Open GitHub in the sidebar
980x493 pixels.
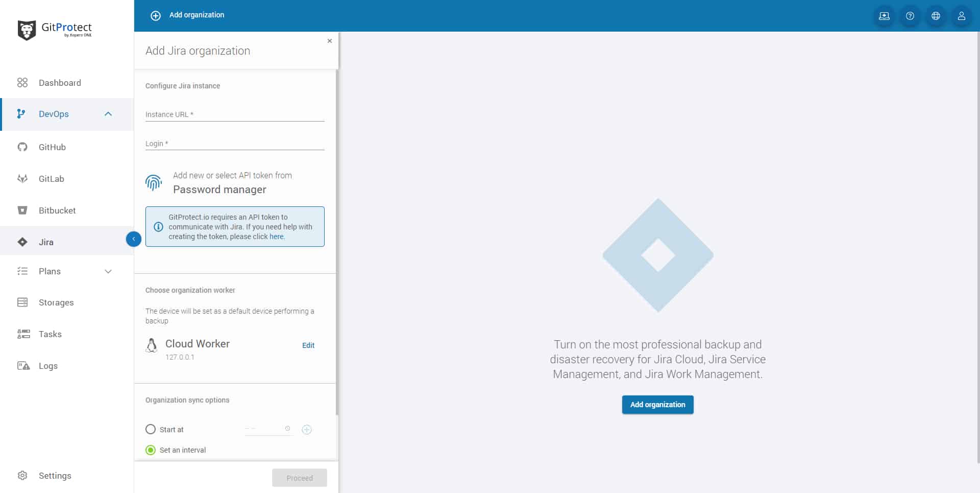[52, 147]
